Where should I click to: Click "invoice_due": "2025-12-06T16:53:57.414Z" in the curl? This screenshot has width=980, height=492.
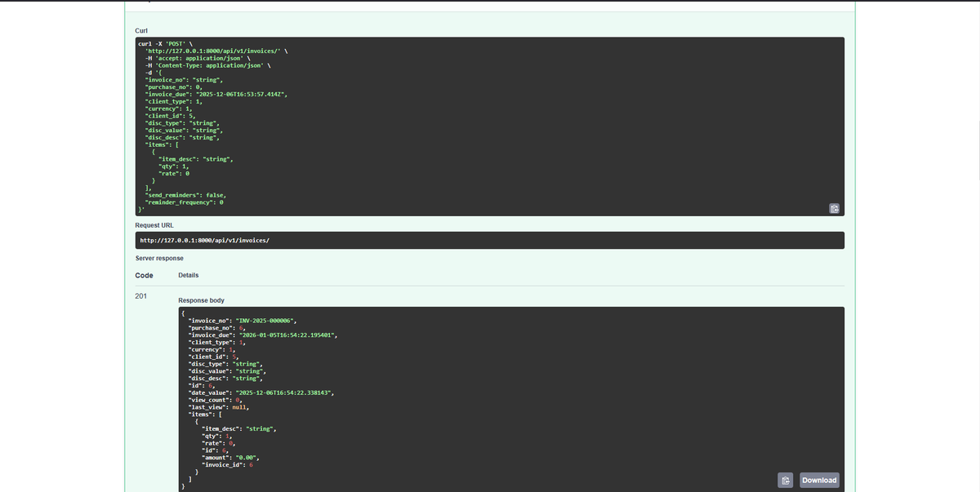pyautogui.click(x=216, y=95)
